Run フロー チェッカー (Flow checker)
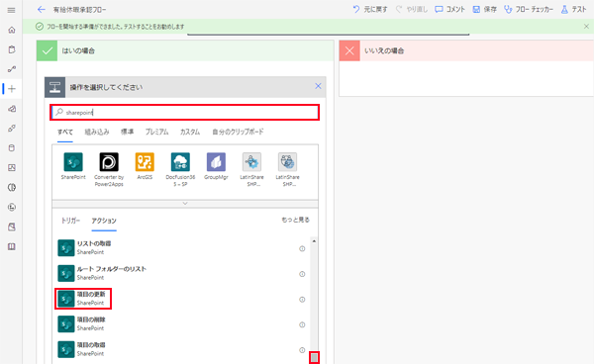This screenshot has width=594, height=364. 529,10
